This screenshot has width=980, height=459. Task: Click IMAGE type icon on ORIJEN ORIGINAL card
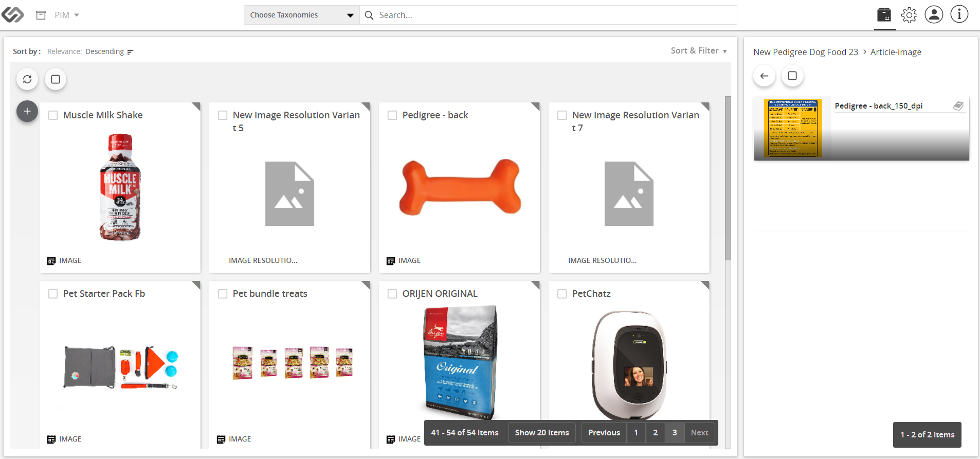(x=391, y=439)
